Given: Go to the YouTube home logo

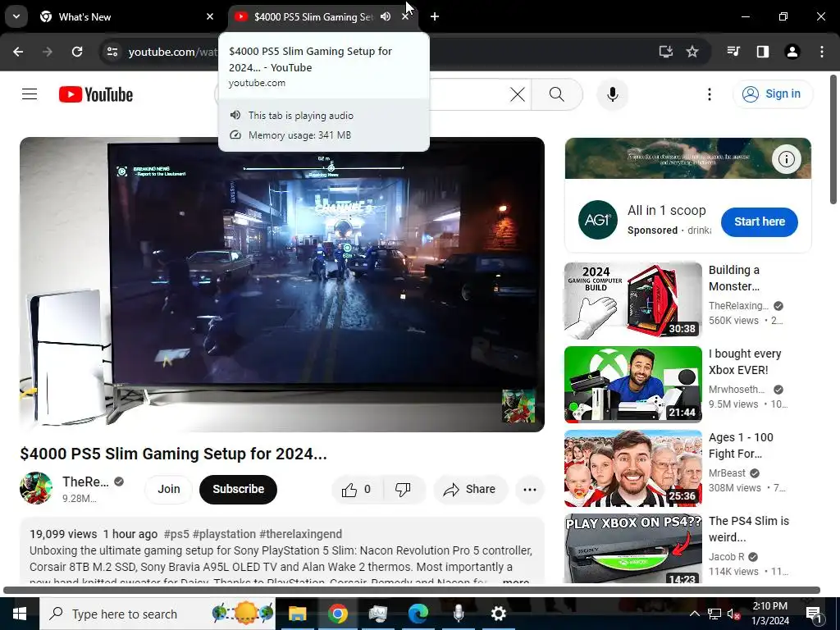Looking at the screenshot, I should tap(96, 94).
